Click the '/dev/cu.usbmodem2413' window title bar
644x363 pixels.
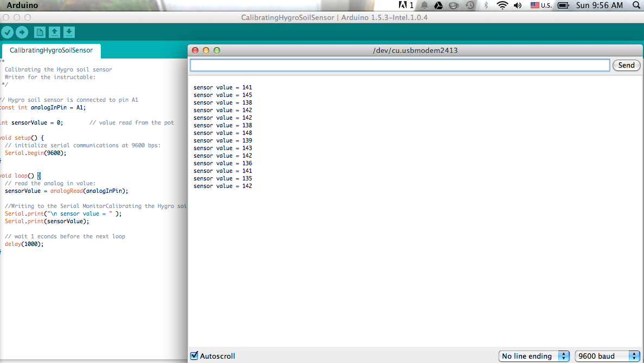(x=415, y=50)
